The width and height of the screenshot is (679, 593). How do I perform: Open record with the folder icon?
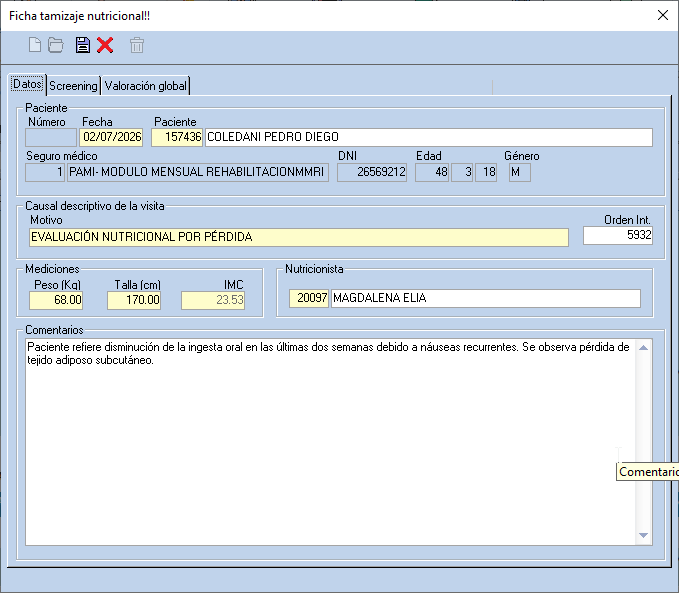(x=56, y=45)
